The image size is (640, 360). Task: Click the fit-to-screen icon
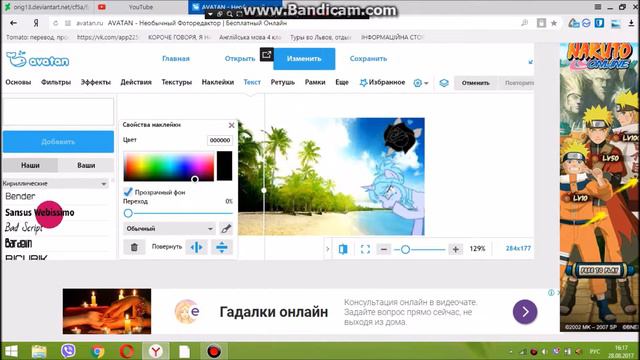point(365,249)
